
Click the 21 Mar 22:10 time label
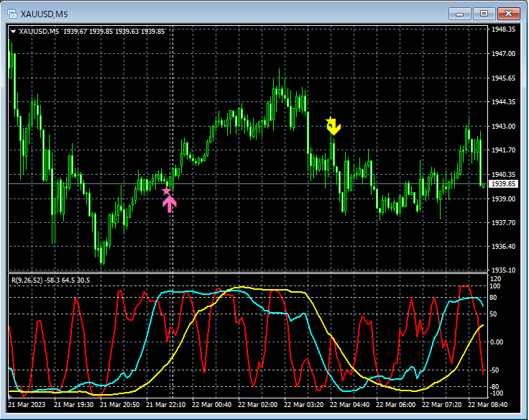(x=165, y=404)
